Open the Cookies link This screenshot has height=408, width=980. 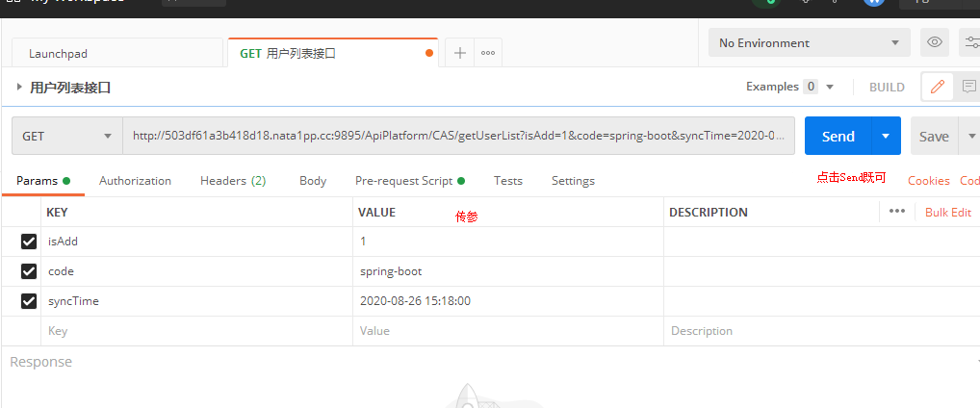[929, 181]
